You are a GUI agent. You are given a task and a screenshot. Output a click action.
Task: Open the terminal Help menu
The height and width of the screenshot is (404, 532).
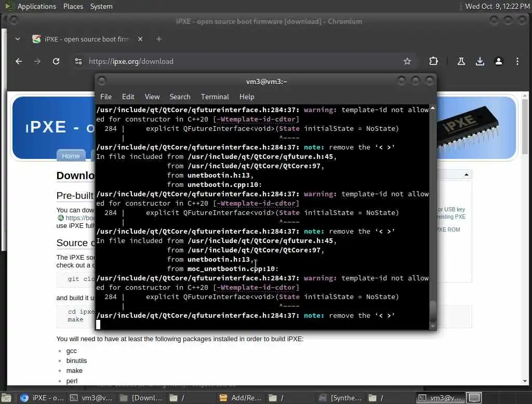pyautogui.click(x=247, y=97)
